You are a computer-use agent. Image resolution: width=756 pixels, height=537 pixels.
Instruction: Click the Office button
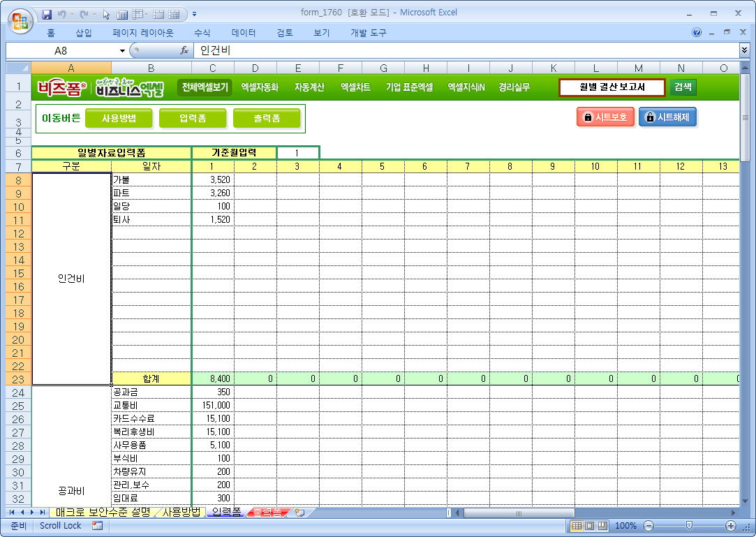click(x=20, y=17)
